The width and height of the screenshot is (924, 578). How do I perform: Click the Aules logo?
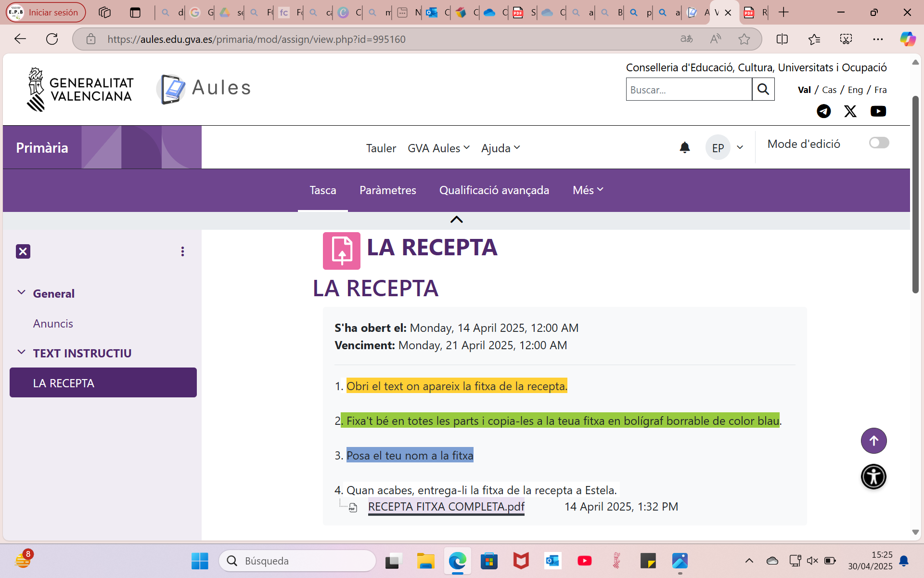click(x=203, y=88)
